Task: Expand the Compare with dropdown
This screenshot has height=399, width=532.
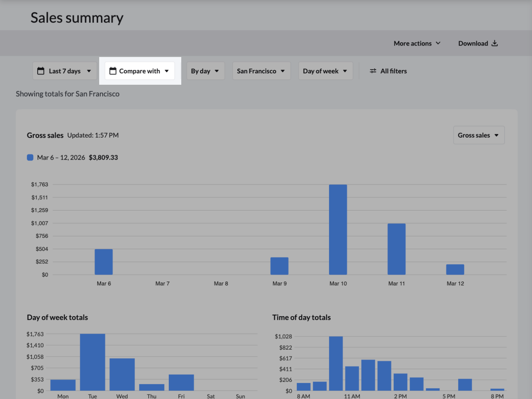Action: pyautogui.click(x=140, y=71)
